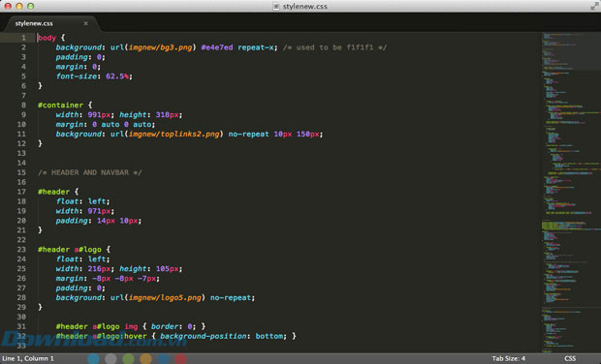
Task: Click the background-position property
Action: pyautogui.click(x=204, y=336)
